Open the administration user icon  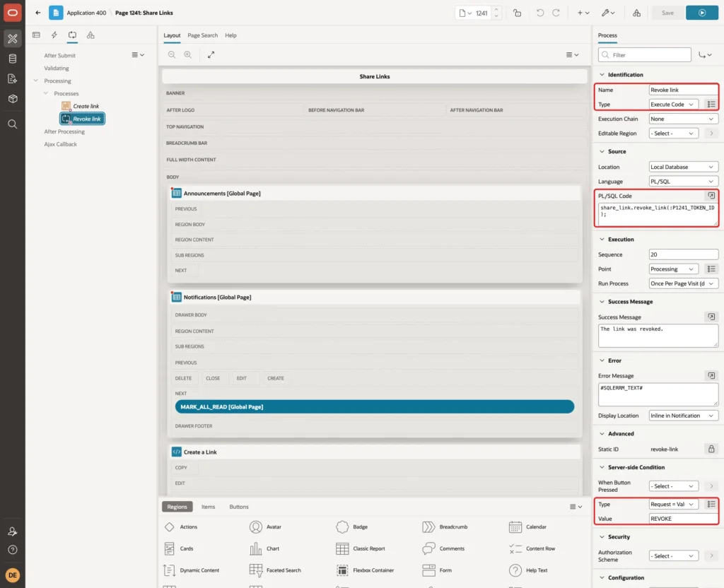[13, 531]
